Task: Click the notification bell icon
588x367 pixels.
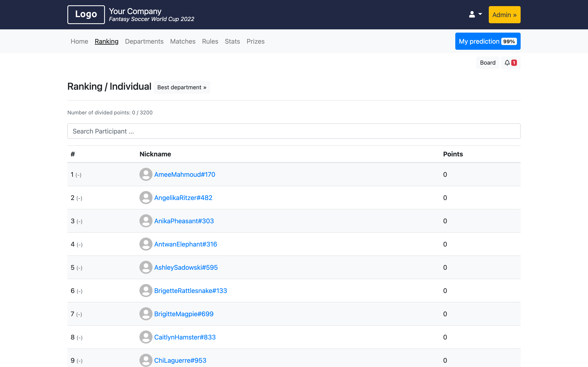Action: tap(507, 63)
